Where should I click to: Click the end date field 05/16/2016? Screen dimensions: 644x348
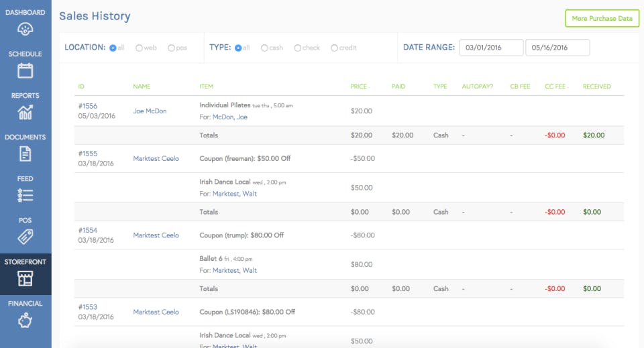557,48
